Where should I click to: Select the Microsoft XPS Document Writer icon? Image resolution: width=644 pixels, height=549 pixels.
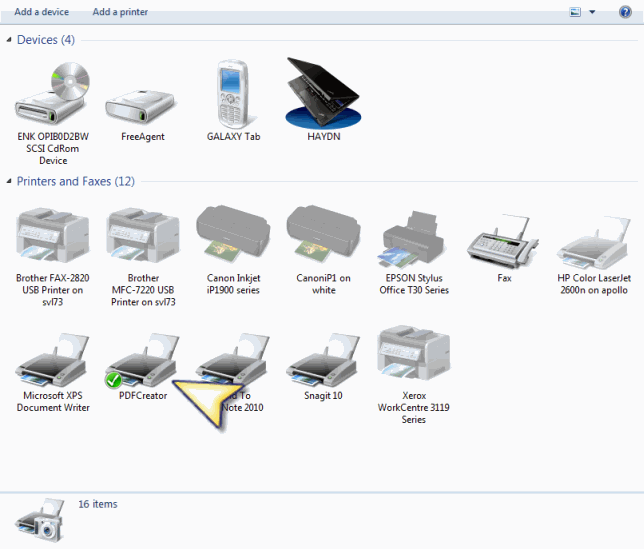point(53,360)
